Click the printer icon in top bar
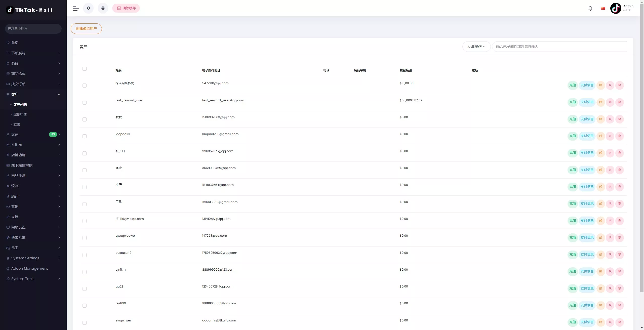This screenshot has width=644, height=330. pyautogui.click(x=103, y=8)
